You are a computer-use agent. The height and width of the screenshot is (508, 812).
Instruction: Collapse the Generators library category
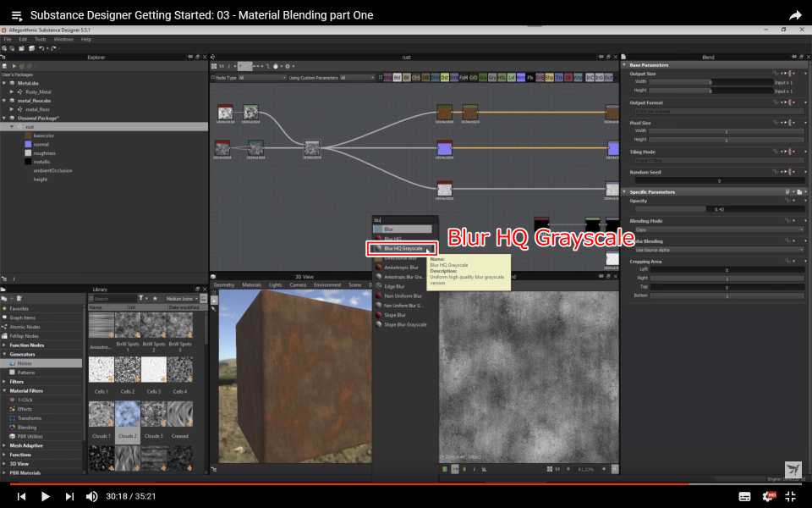(5, 354)
